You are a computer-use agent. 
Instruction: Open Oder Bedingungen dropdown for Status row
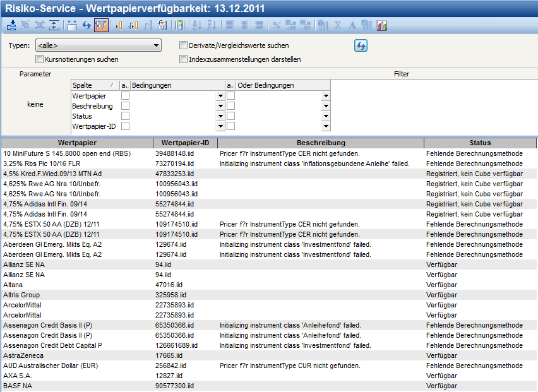(326, 116)
